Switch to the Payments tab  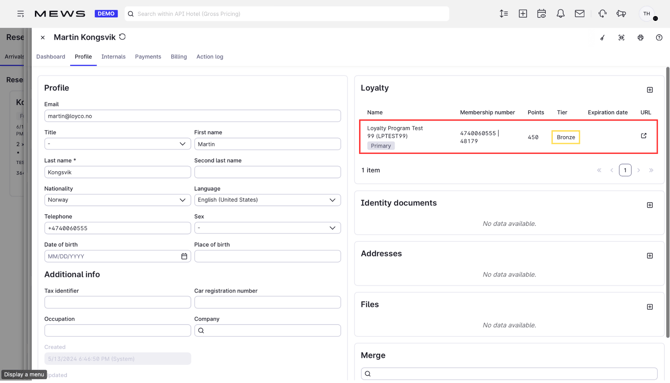(x=148, y=56)
